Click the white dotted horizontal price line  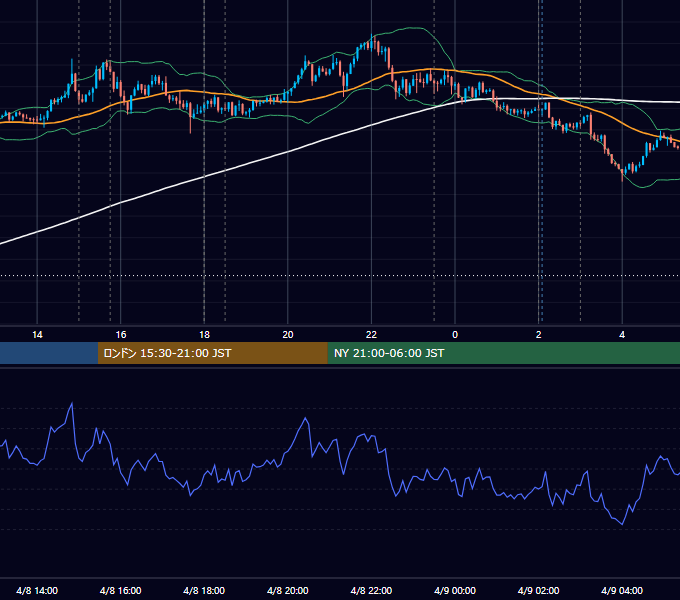(x=340, y=275)
